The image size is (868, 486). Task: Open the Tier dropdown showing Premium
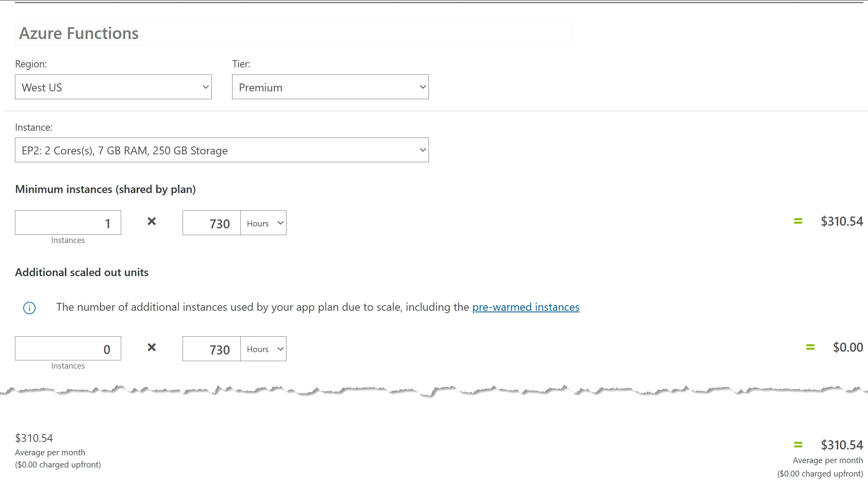coord(330,87)
